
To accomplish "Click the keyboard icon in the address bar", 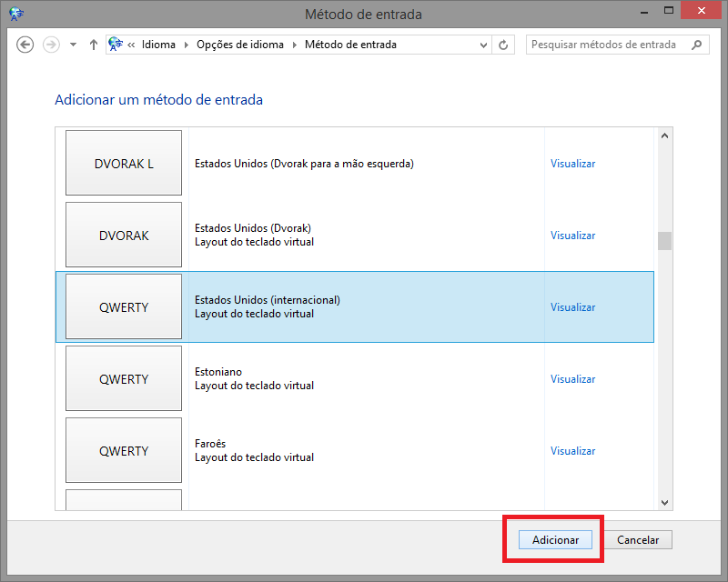I will (x=114, y=43).
